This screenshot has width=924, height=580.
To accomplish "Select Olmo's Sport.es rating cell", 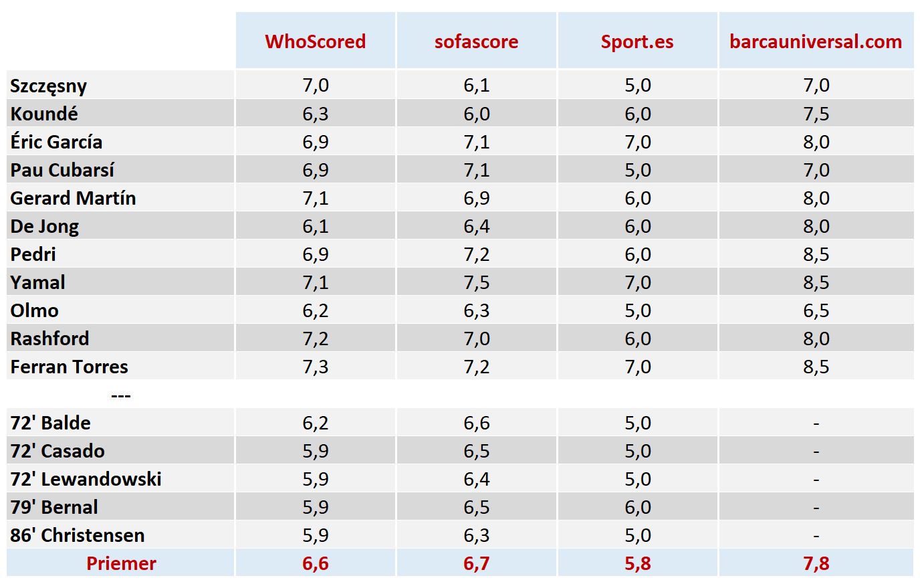I will [x=637, y=310].
